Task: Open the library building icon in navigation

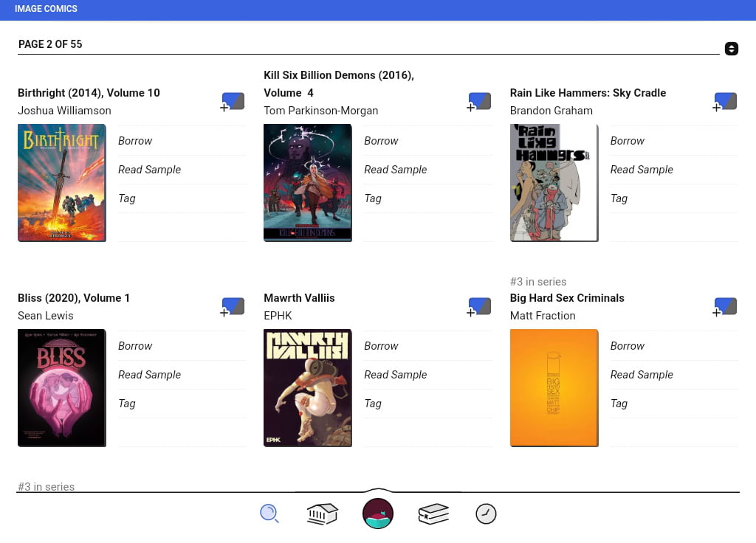Action: [322, 513]
